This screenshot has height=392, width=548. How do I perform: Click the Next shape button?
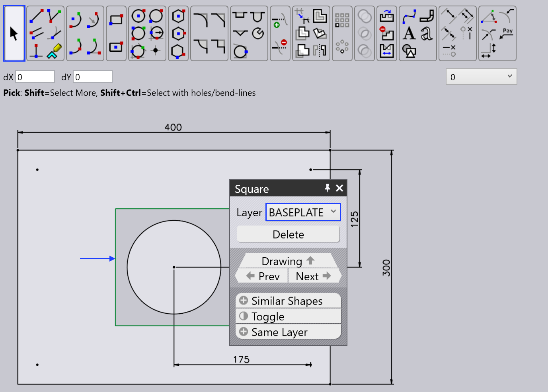tap(314, 276)
